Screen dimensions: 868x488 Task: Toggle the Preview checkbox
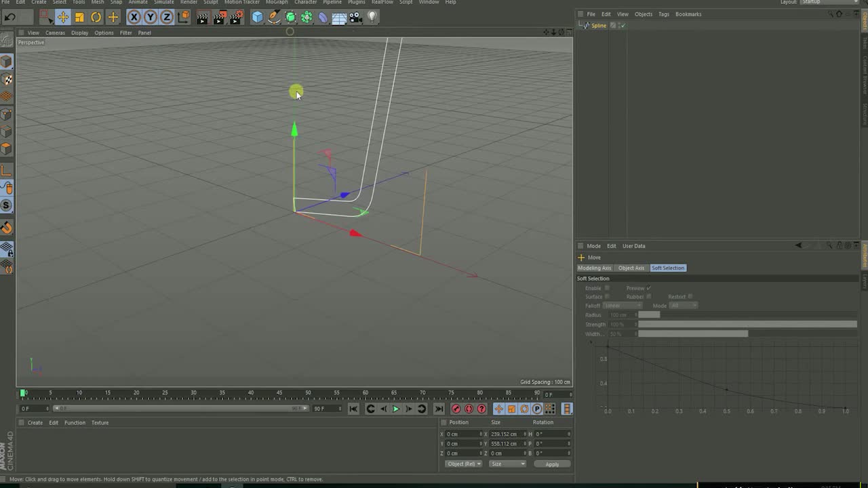coord(649,288)
